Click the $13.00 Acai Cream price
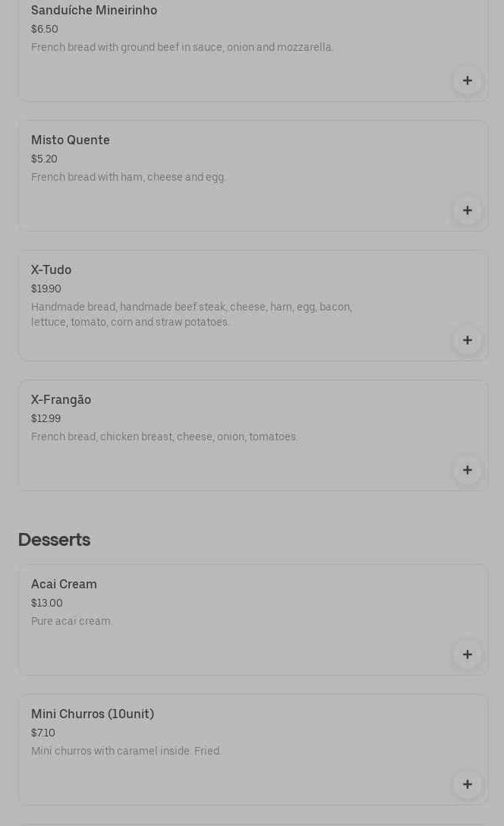504x826 pixels. [x=47, y=604]
